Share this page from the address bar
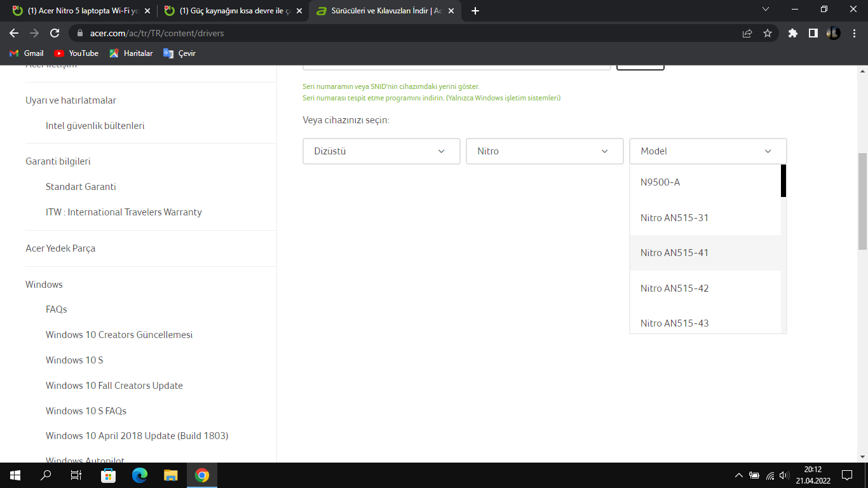This screenshot has width=868, height=488. pyautogui.click(x=747, y=33)
